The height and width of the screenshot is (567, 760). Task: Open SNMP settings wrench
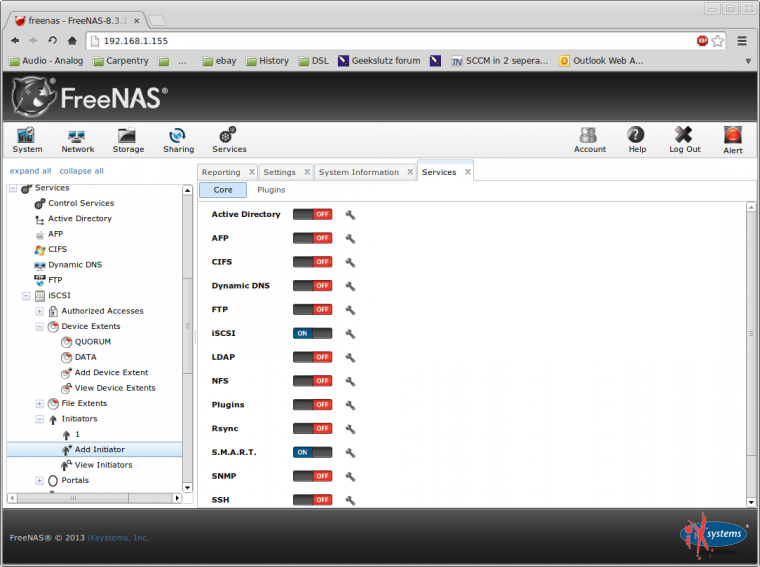[350, 476]
